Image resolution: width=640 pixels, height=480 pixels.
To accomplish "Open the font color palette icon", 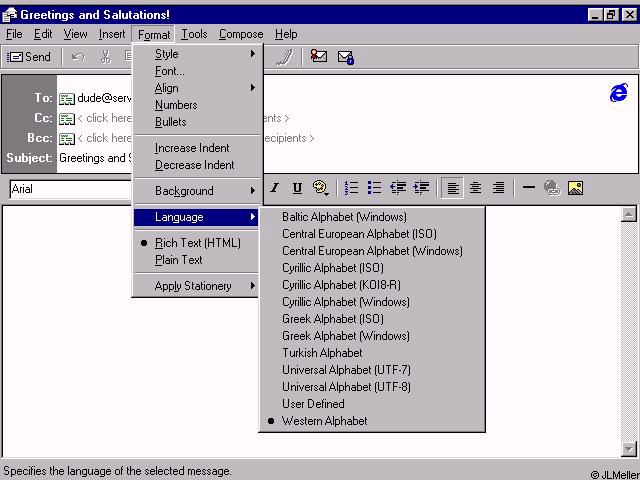I will coord(321,188).
